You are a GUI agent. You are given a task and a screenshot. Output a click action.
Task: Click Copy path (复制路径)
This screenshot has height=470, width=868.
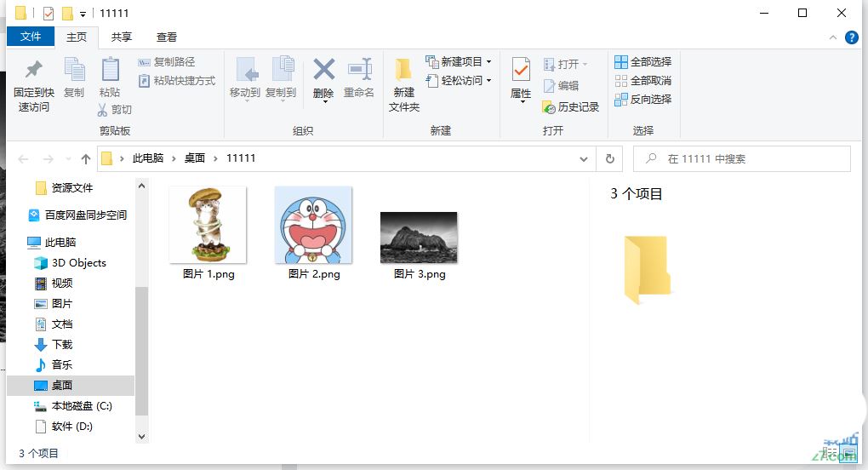[x=167, y=62]
